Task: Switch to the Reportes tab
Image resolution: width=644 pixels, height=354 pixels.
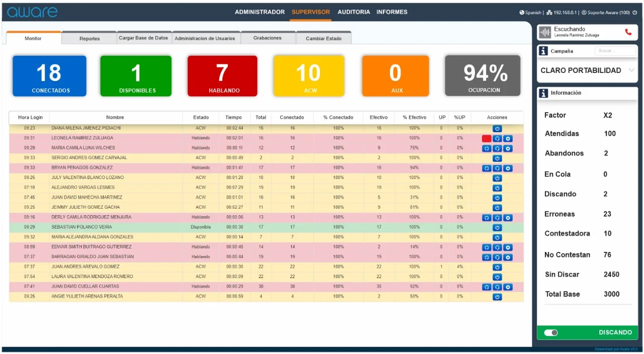Action: point(89,38)
